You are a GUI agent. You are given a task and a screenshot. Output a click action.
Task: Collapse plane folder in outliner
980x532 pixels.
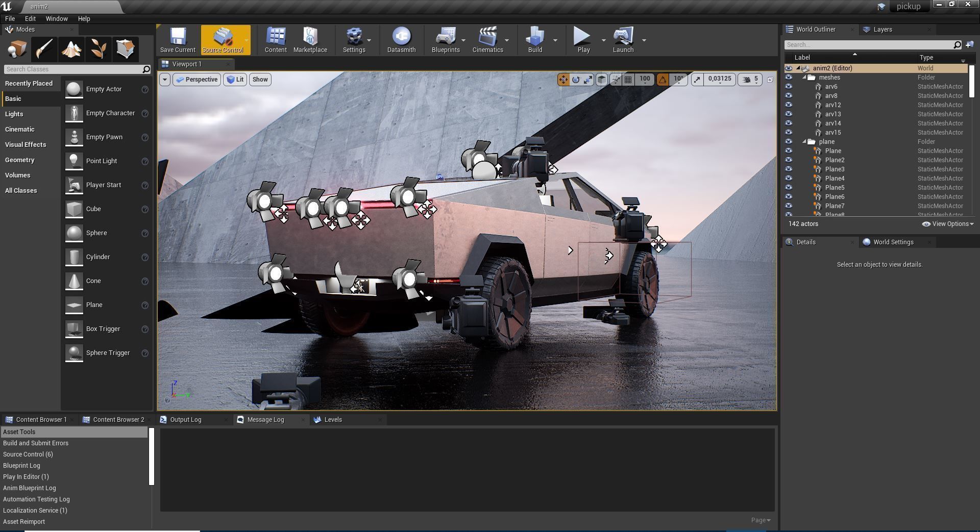(804, 142)
